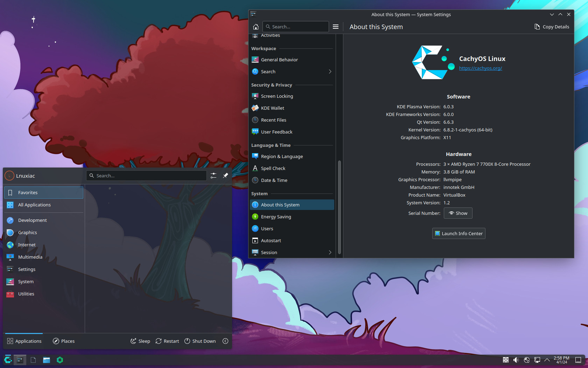Click the Shut Down button
Viewport: 588px width, 368px height.
tap(200, 341)
